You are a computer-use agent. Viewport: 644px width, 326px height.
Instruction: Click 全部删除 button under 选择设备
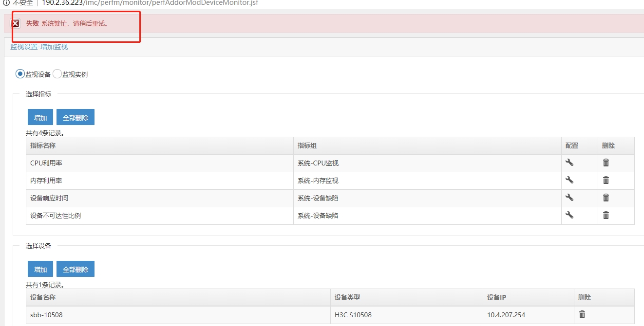click(76, 269)
